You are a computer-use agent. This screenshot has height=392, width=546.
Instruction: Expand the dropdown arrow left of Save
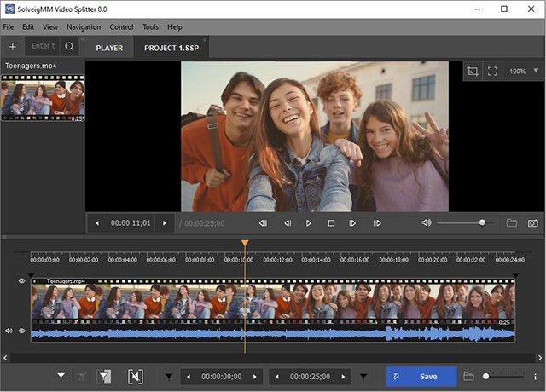(365, 376)
